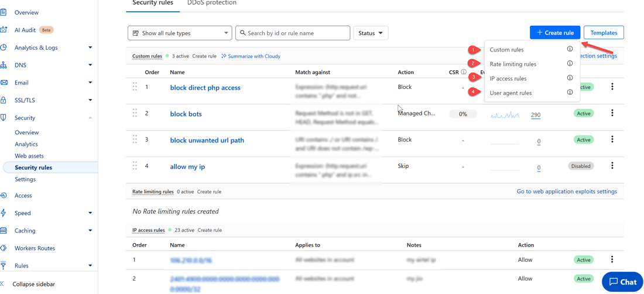Viewport: 644px width, 294px height.
Task: Click the CSR column info icon
Action: click(464, 72)
